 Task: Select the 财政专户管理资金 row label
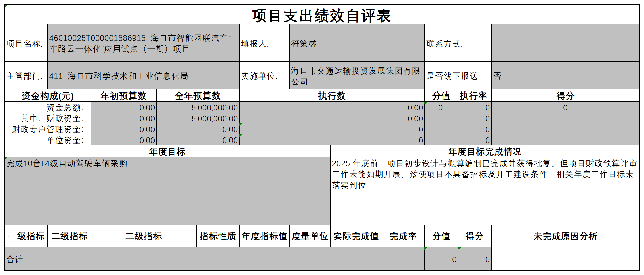(x=48, y=129)
